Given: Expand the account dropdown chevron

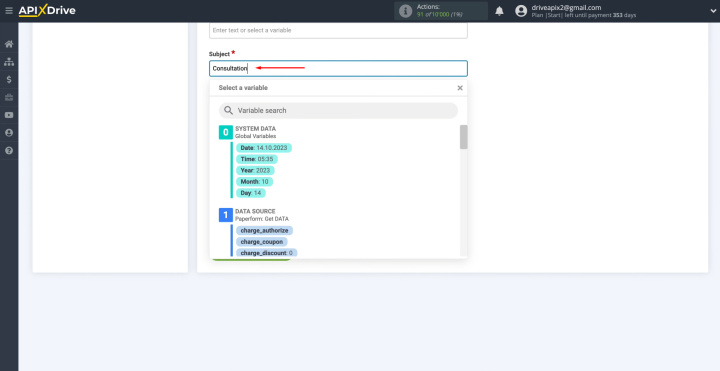Looking at the screenshot, I should pos(713,11).
